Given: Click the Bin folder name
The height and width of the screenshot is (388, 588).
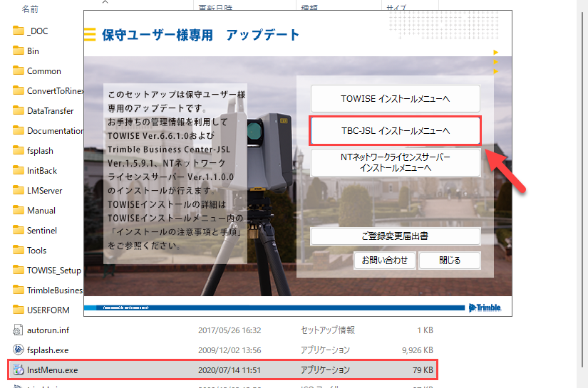Looking at the screenshot, I should (33, 51).
